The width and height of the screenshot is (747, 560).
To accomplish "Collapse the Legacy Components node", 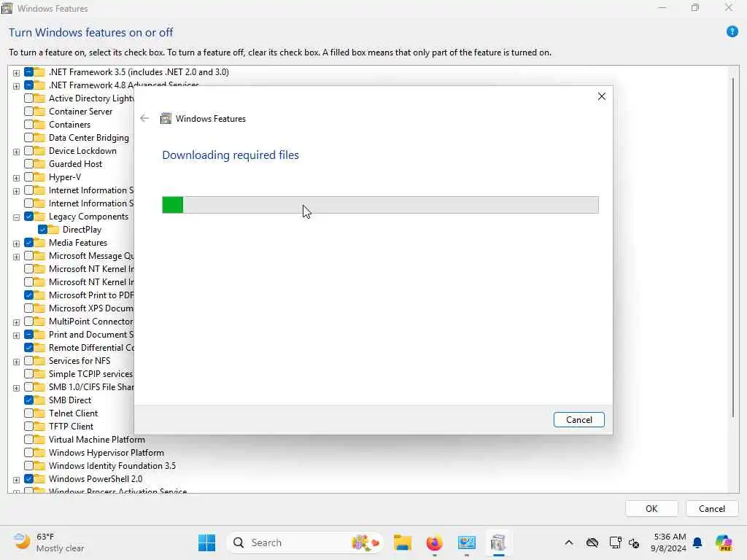I will click(x=16, y=217).
